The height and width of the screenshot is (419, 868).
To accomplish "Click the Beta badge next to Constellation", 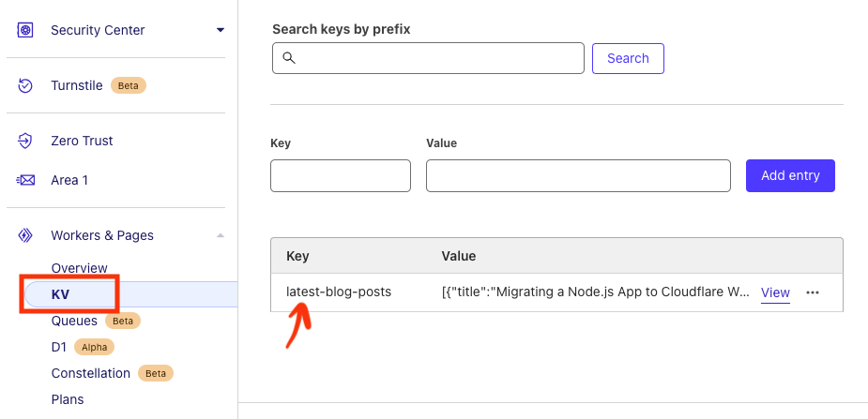I will click(156, 374).
